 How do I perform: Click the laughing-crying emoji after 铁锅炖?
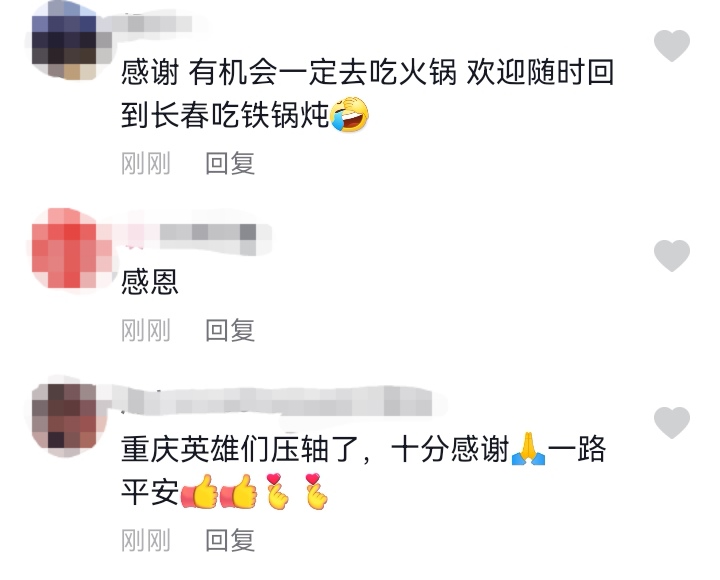pos(350,114)
